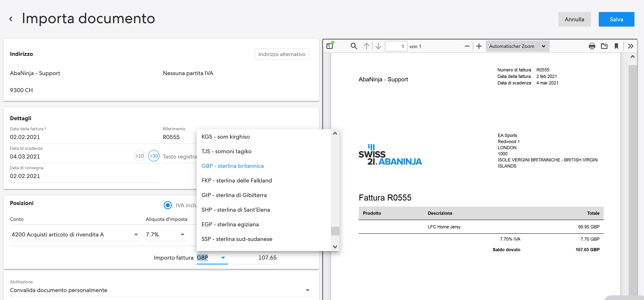Click invoice amount 107.65 field
644x300 pixels.
pyautogui.click(x=255, y=258)
